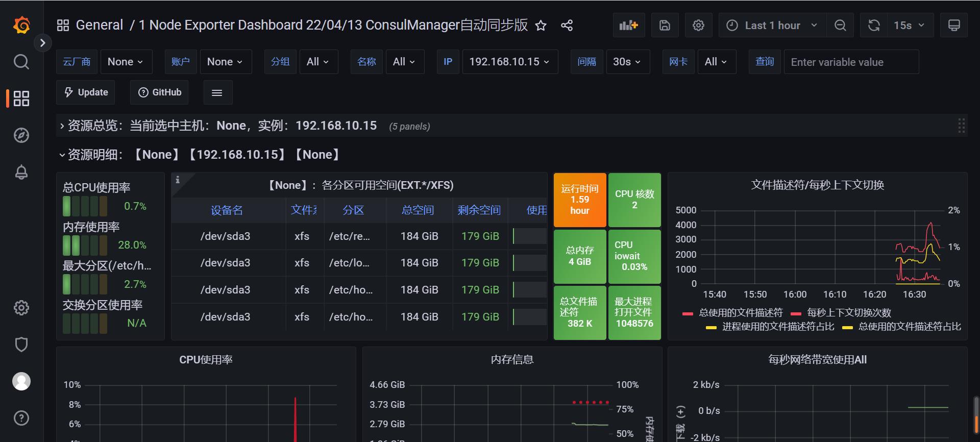Image resolution: width=980 pixels, height=442 pixels.
Task: Open the Alerting bell icon
Action: 21,172
